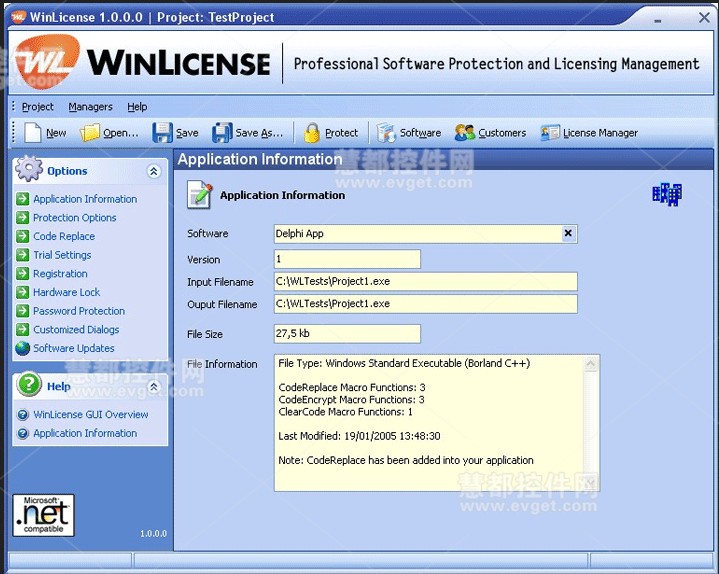Click the pencil document Application Information icon
The height and width of the screenshot is (574, 719).
[200, 194]
